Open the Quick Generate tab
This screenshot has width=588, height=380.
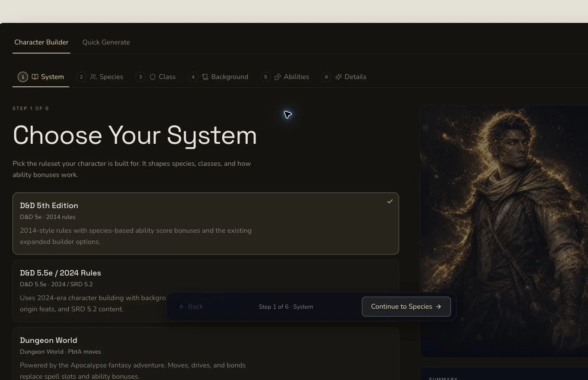coord(106,42)
